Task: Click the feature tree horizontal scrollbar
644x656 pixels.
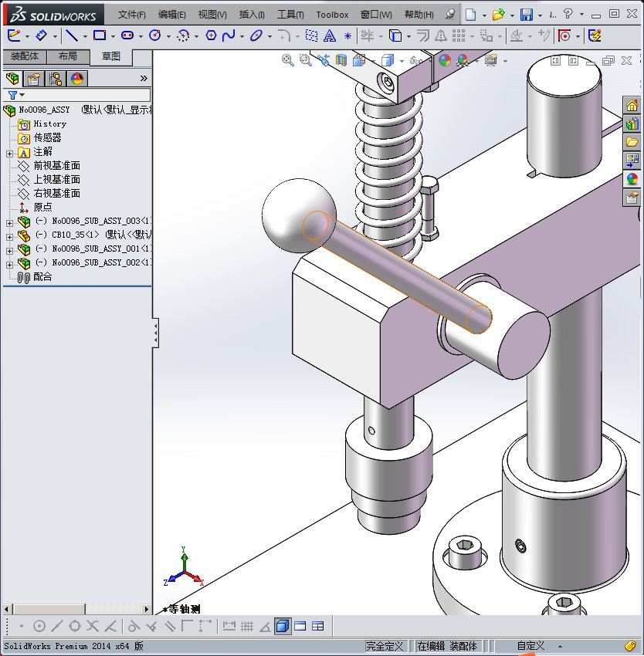Action: (x=76, y=609)
